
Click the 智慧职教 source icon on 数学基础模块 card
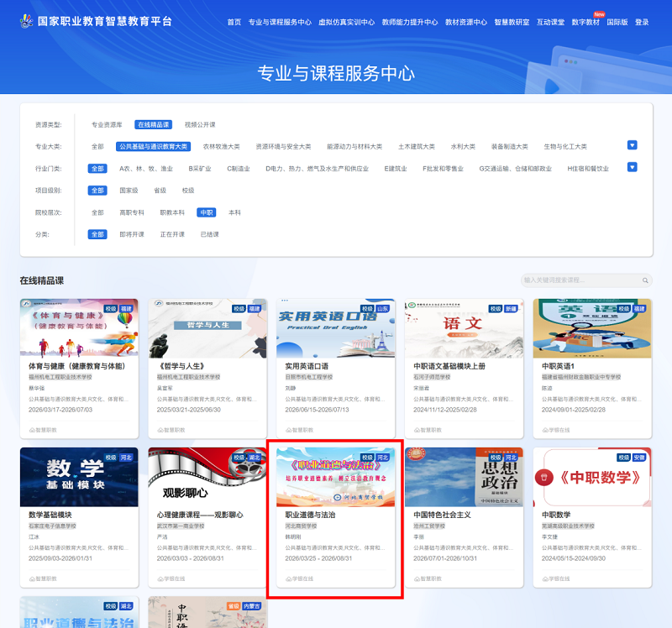point(32,578)
